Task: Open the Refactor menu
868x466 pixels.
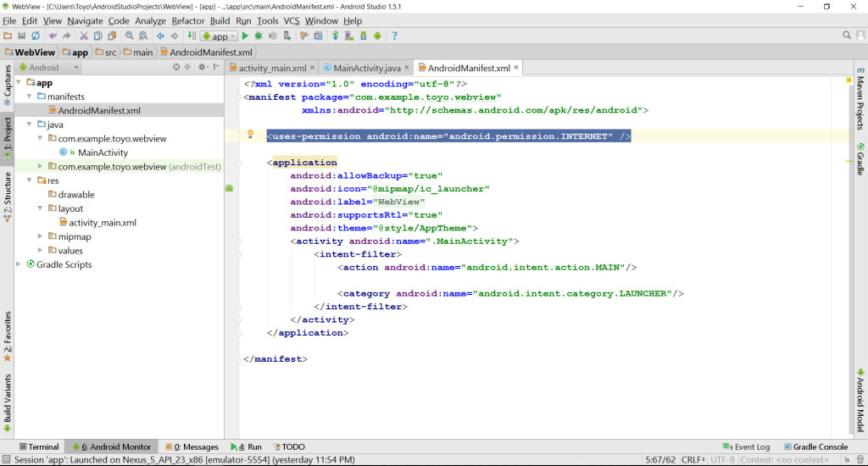Action: pos(188,21)
